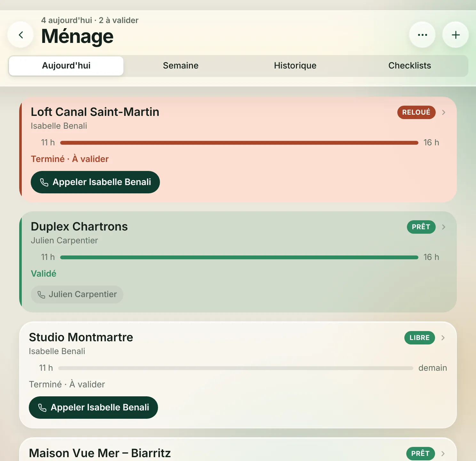Click Maison Vue Mer – Biarritz title
Viewport: 476px width, 461px height.
(100, 453)
